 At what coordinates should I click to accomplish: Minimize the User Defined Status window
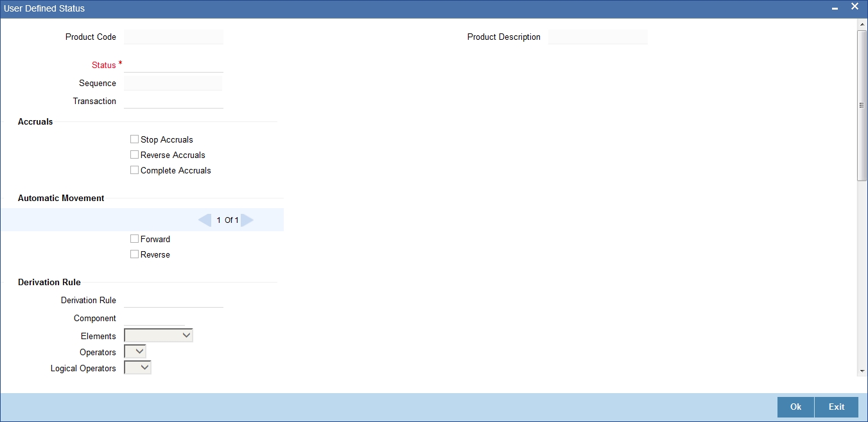tap(835, 8)
